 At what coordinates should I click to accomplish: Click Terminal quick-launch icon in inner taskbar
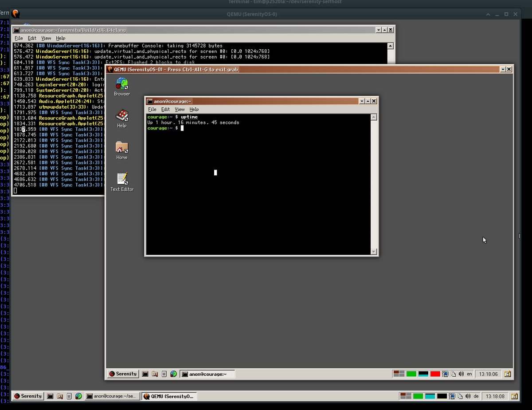pos(145,374)
